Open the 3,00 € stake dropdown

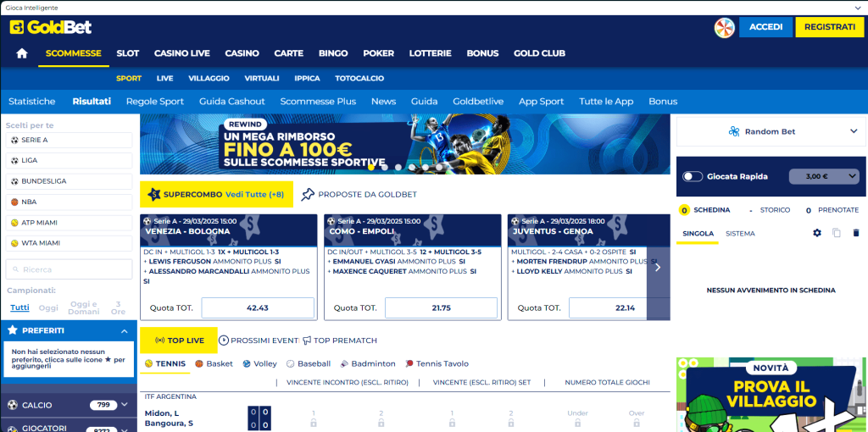[824, 176]
